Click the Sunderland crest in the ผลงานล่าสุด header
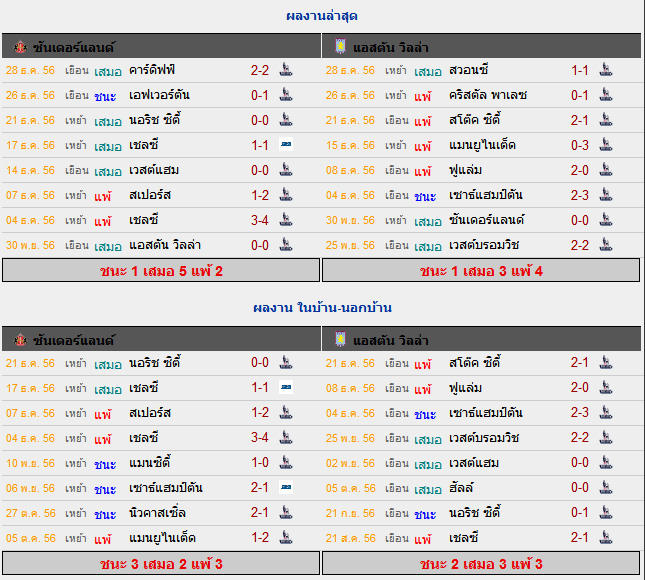Image resolution: width=645 pixels, height=580 pixels. [x=20, y=47]
